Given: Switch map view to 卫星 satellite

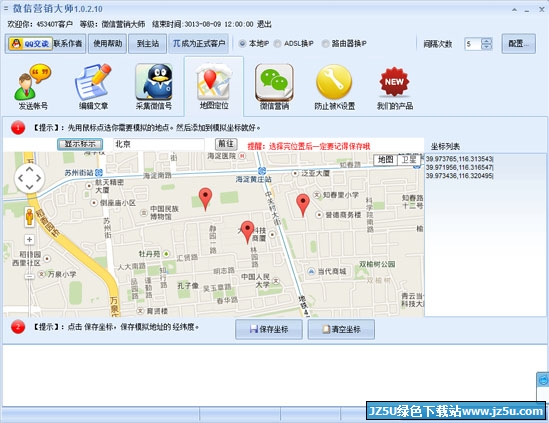Looking at the screenshot, I should tap(409, 160).
